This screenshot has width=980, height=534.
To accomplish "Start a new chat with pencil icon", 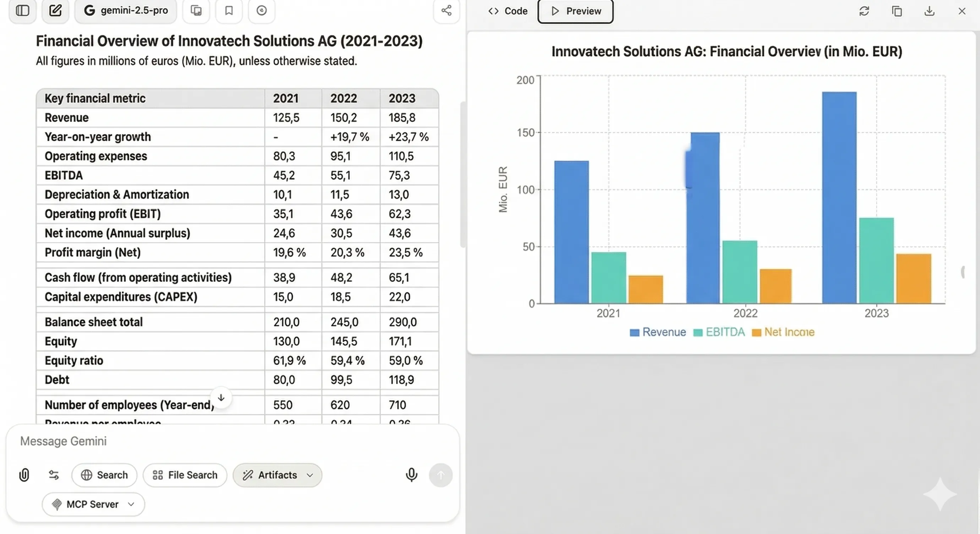I will coord(55,11).
